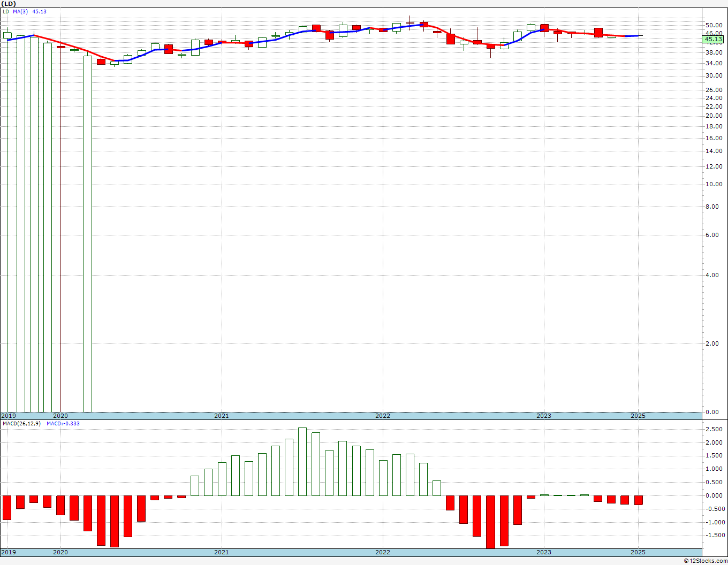Click the MA(3) moving average legend label
This screenshot has width=728, height=565.
pos(20,12)
